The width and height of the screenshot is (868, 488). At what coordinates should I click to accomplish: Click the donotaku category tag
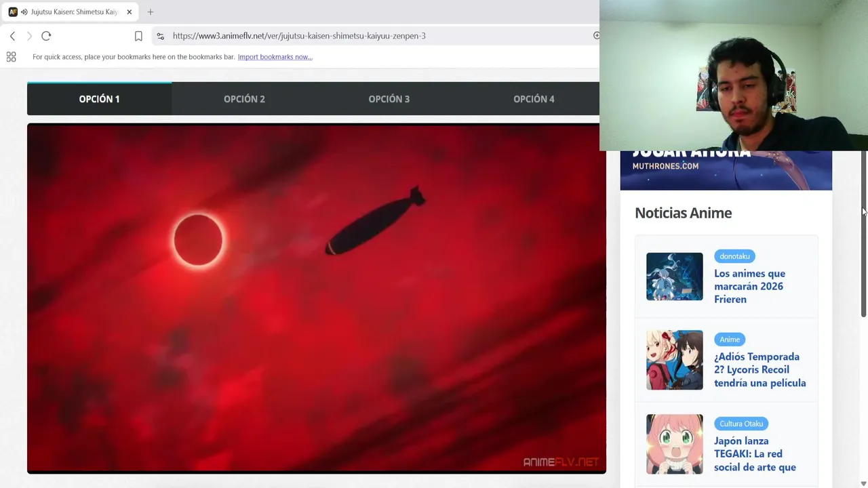pyautogui.click(x=734, y=256)
